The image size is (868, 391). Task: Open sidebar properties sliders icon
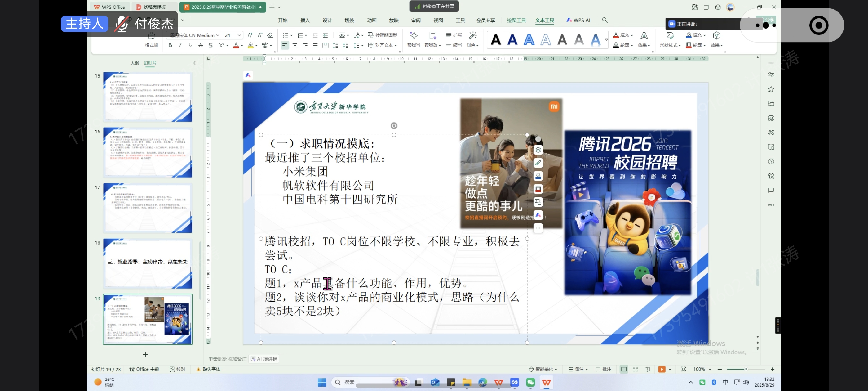coord(771,74)
